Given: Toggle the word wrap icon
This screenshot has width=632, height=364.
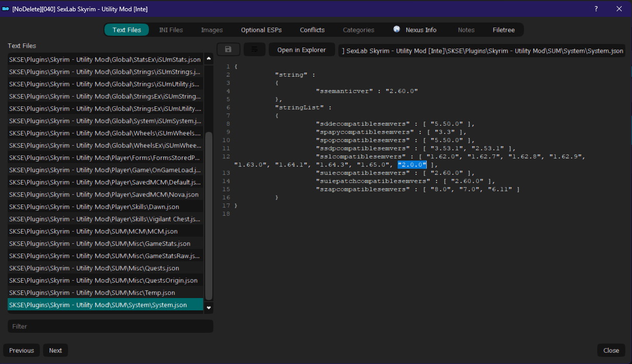Looking at the screenshot, I should pyautogui.click(x=254, y=50).
